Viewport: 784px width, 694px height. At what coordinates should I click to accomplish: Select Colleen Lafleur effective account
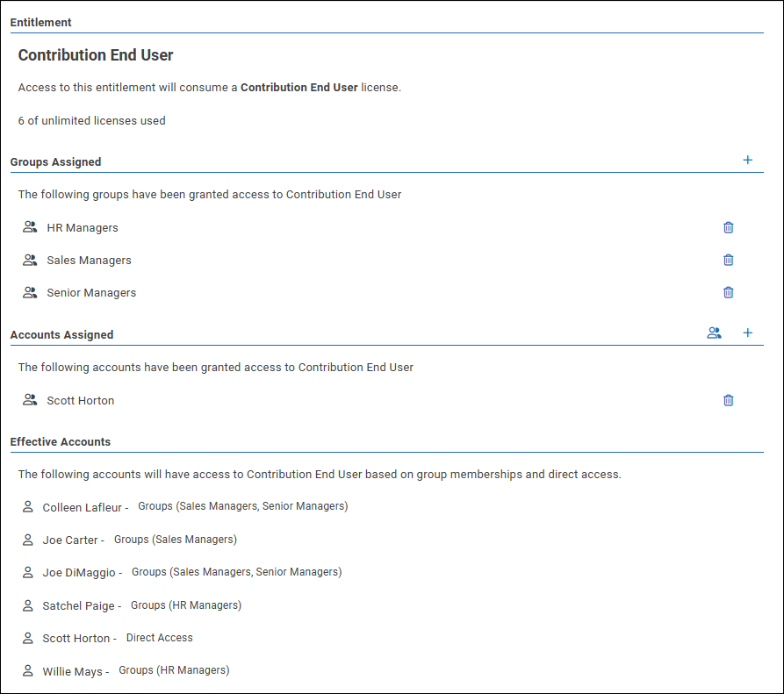click(x=82, y=508)
